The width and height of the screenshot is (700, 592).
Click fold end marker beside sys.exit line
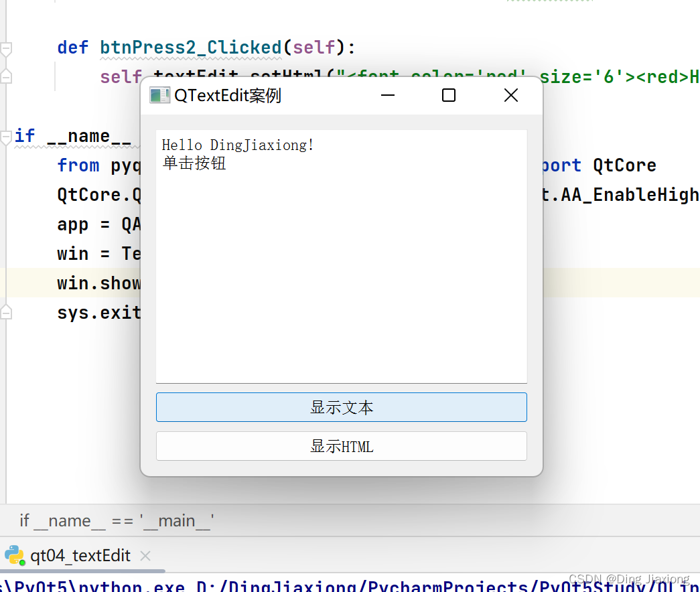click(x=6, y=311)
